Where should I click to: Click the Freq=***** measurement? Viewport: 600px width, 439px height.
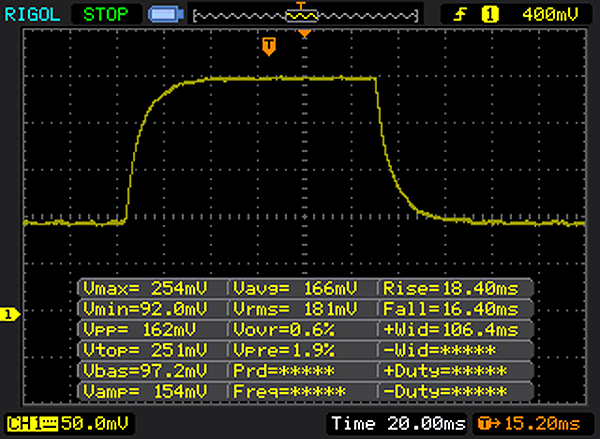coord(289,391)
